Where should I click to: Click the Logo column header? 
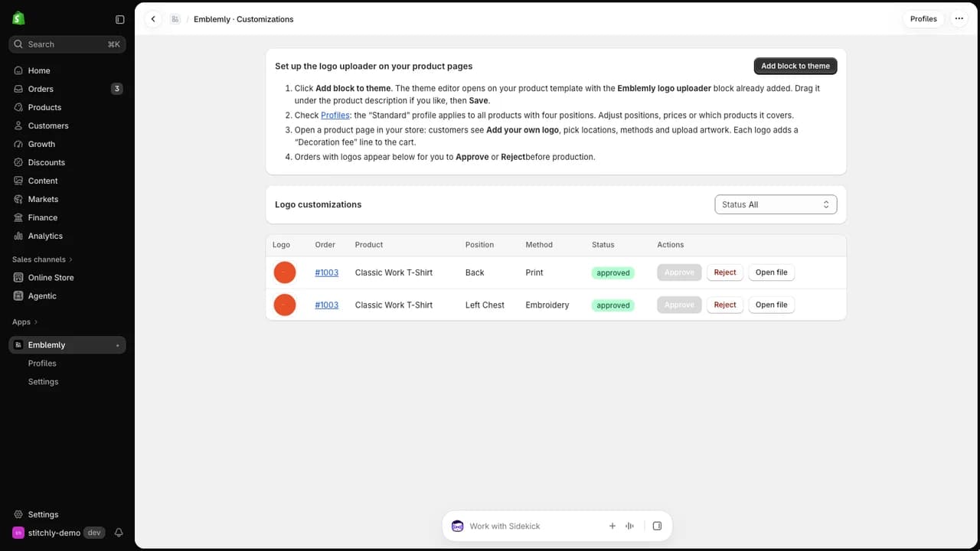(281, 245)
